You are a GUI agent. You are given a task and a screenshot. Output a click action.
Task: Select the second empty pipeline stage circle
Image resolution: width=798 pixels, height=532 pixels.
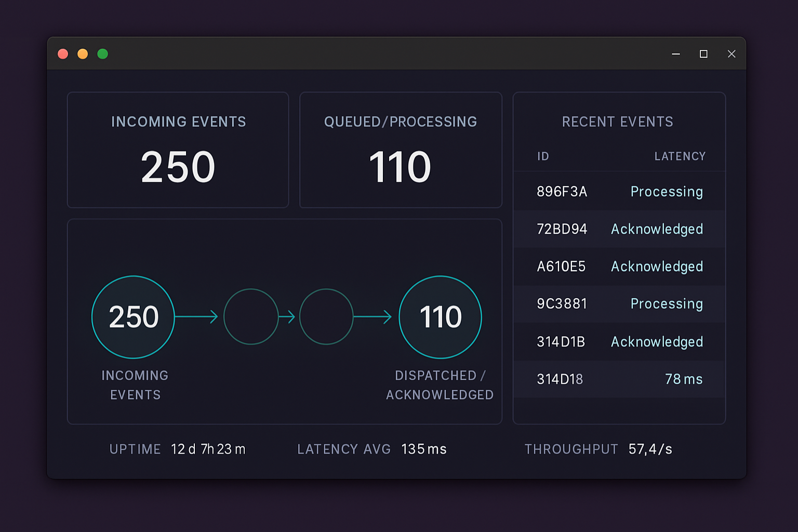point(327,317)
